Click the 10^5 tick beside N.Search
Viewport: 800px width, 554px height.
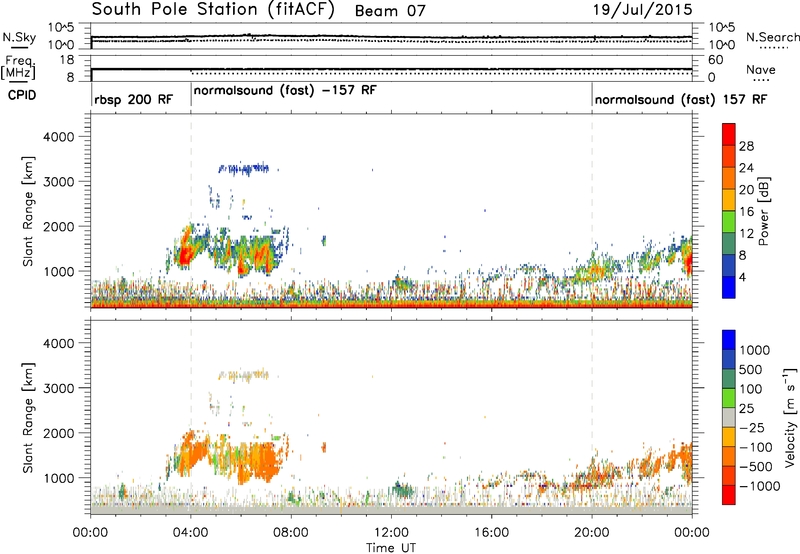(x=721, y=28)
